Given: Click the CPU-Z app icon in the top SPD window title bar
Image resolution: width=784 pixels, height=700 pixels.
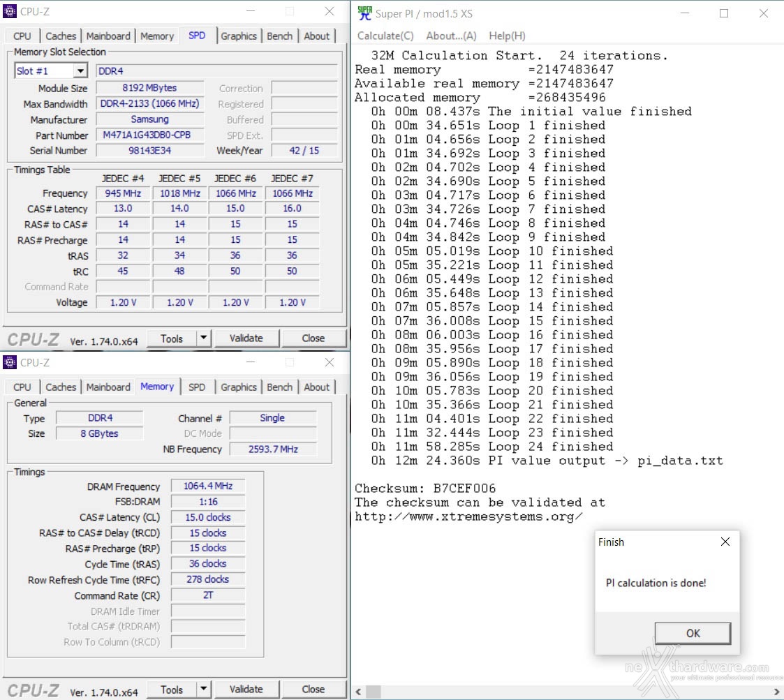Looking at the screenshot, I should (10, 11).
